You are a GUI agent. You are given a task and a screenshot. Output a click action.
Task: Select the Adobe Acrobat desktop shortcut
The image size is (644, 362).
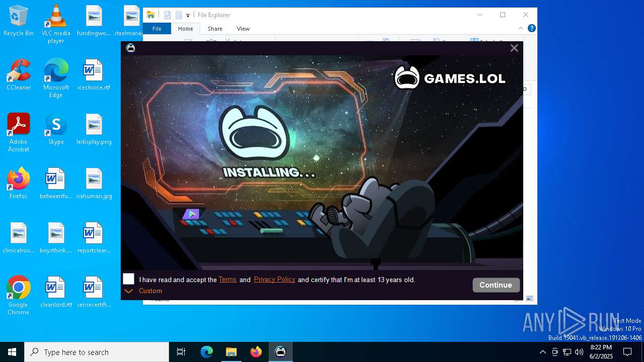19,133
